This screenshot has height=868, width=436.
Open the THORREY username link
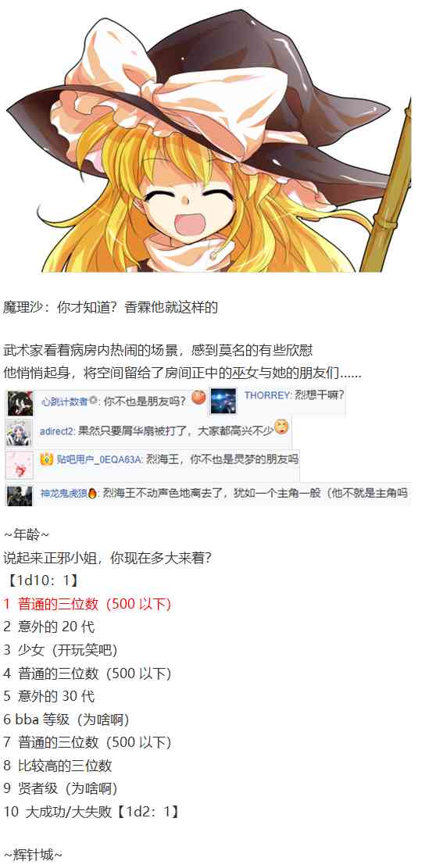pos(267,395)
